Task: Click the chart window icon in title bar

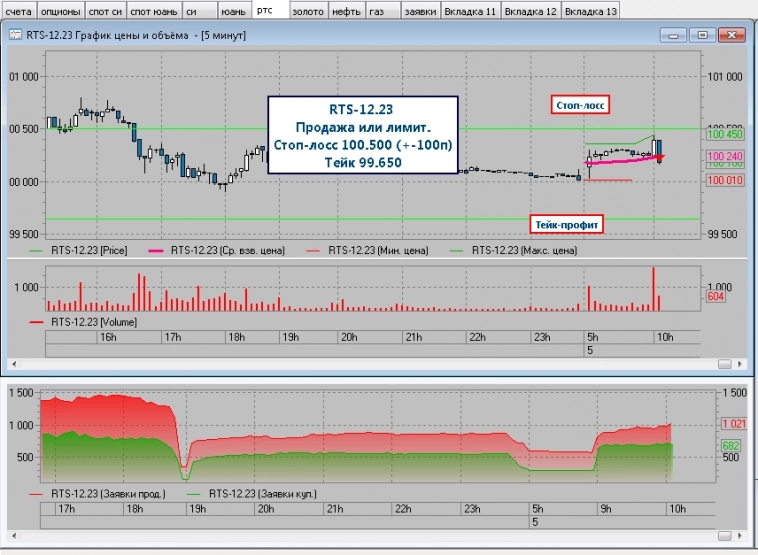Action: pyautogui.click(x=14, y=35)
